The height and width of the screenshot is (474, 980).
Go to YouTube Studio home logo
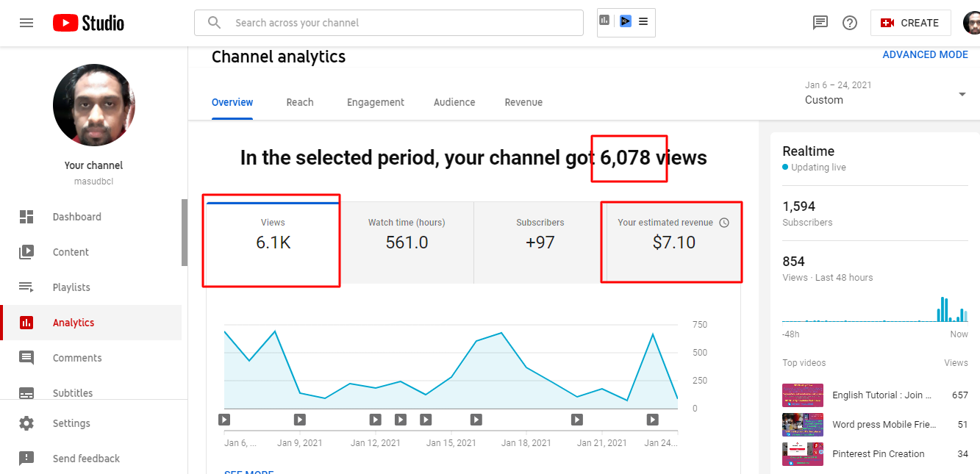click(x=88, y=23)
